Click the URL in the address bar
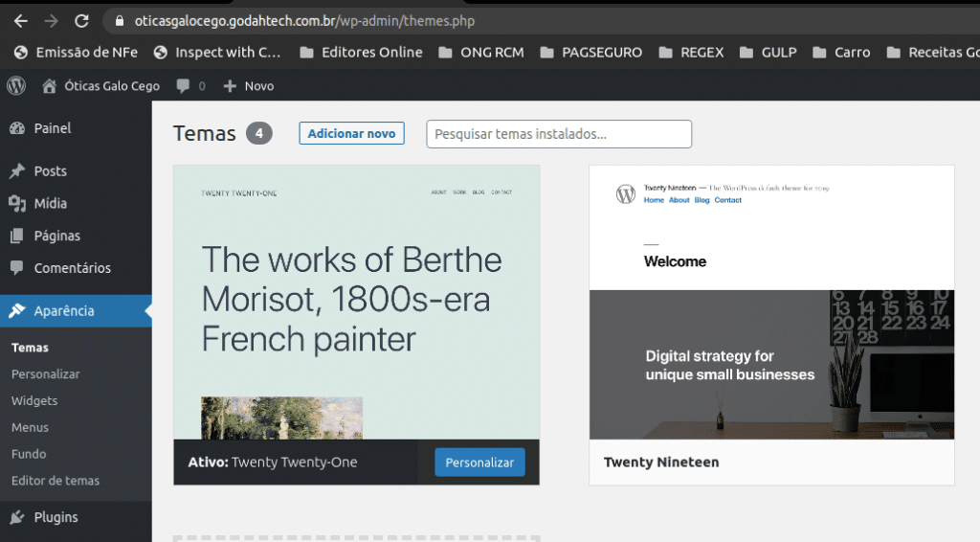Image resolution: width=980 pixels, height=542 pixels. [x=304, y=21]
